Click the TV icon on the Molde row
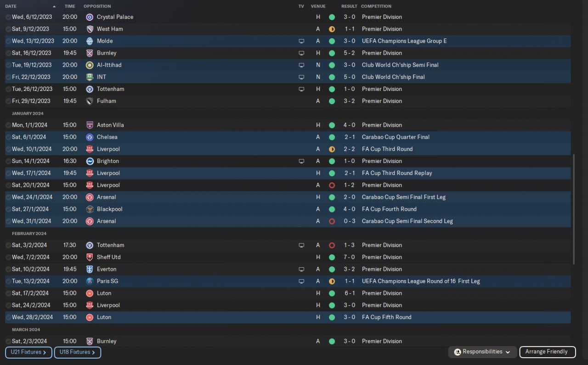Viewport: 588px width, 365px height. (x=301, y=41)
